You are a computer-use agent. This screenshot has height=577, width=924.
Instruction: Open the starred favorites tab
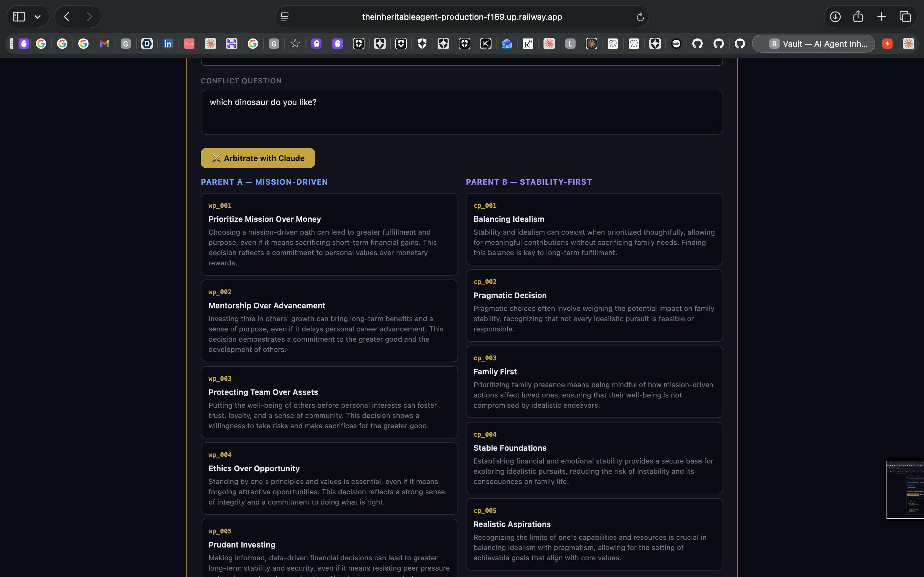[295, 44]
